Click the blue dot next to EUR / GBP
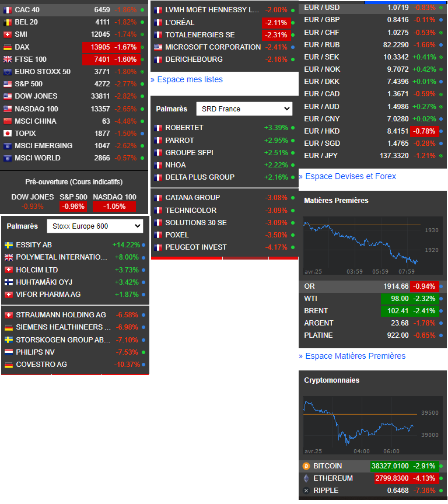The width and height of the screenshot is (448, 504). point(441,20)
